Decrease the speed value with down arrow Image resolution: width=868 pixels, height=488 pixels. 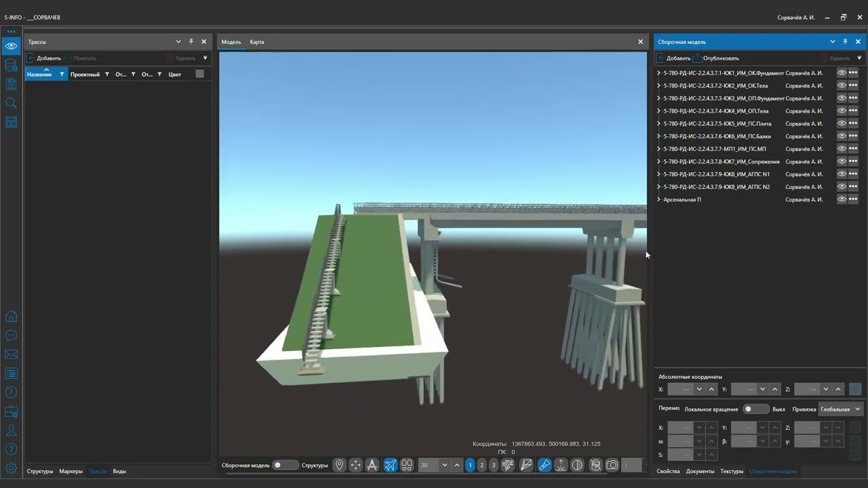click(445, 465)
